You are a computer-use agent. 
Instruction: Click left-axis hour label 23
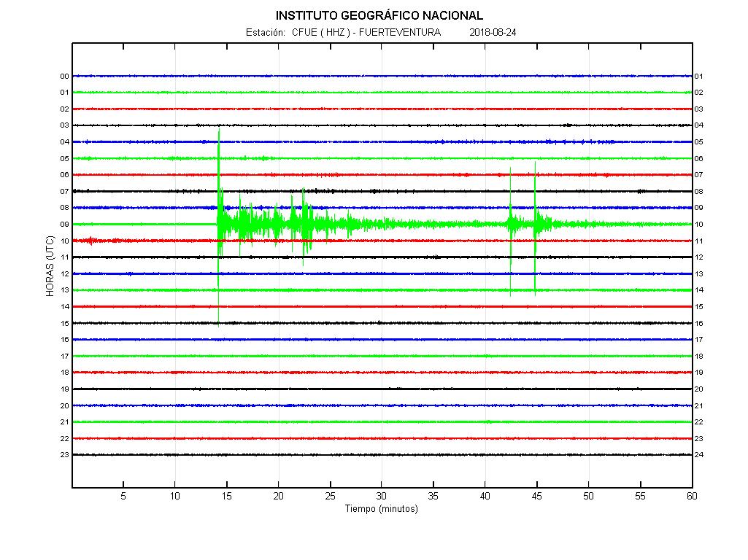[64, 455]
